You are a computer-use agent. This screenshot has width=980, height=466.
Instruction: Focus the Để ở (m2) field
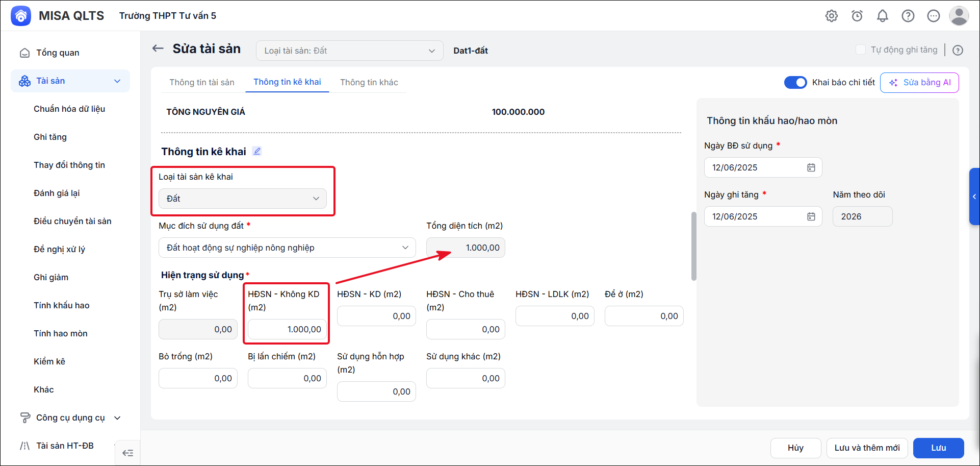tap(644, 316)
